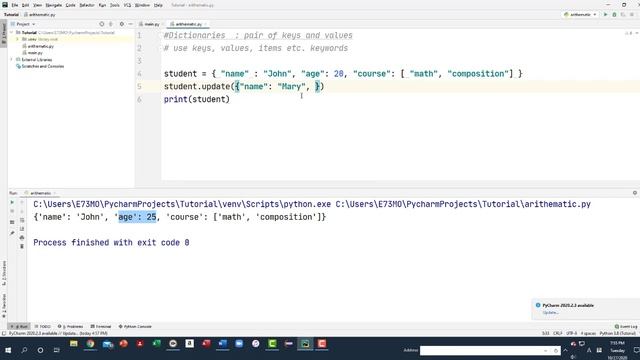The image size is (640, 360).
Task: Open the Event Log
Action: (626, 327)
